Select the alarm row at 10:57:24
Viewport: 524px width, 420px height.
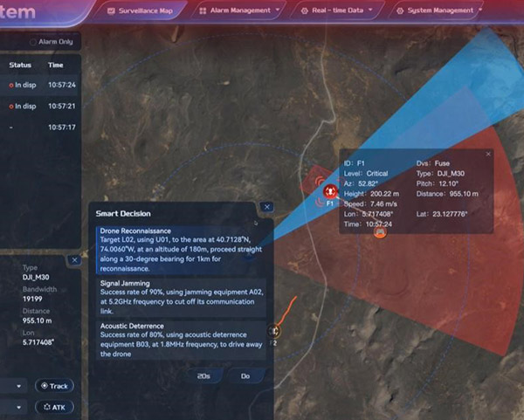(39, 85)
